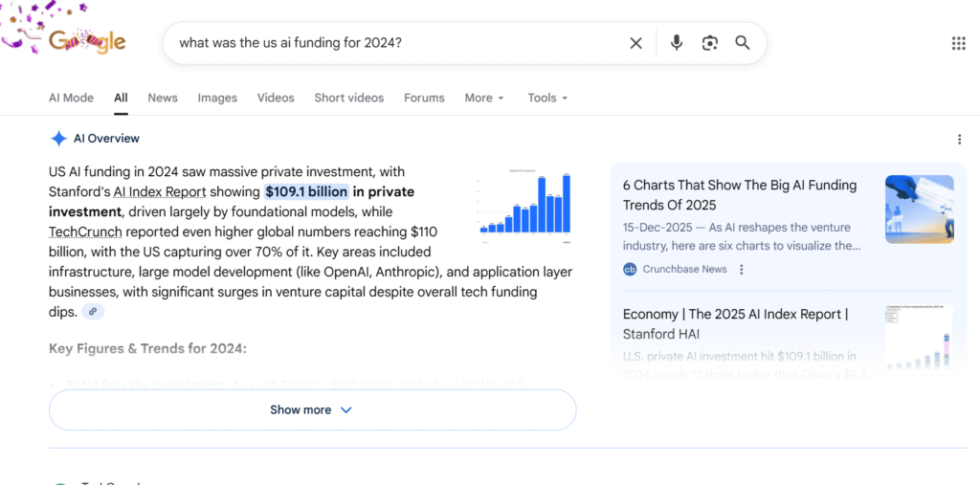The height and width of the screenshot is (485, 980).
Task: Click the Stanford HAI chart thumbnail
Action: 919,338
